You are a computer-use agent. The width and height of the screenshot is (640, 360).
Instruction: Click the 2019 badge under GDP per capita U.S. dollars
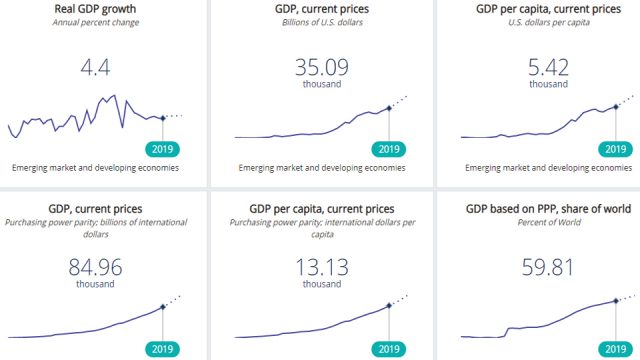point(616,149)
